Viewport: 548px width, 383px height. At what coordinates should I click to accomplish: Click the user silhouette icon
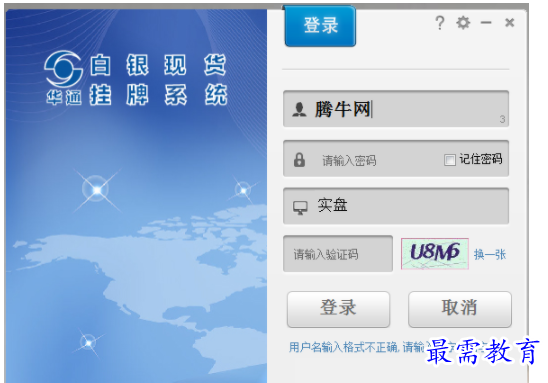click(299, 109)
